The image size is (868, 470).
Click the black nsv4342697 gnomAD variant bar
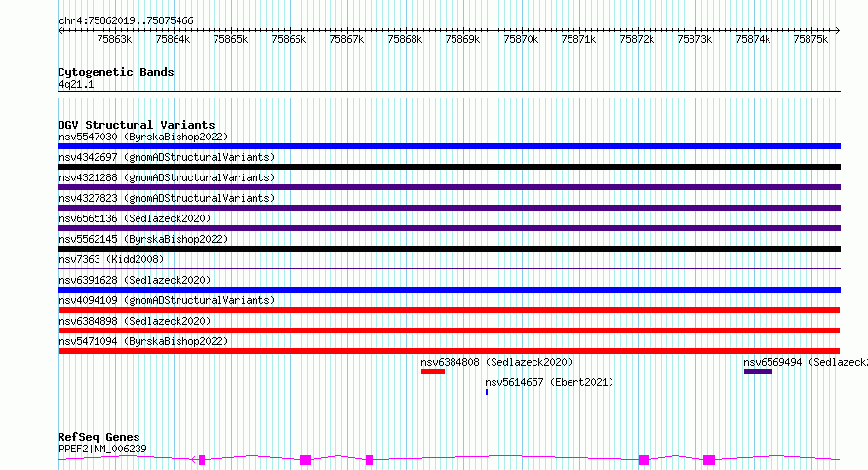tap(449, 167)
